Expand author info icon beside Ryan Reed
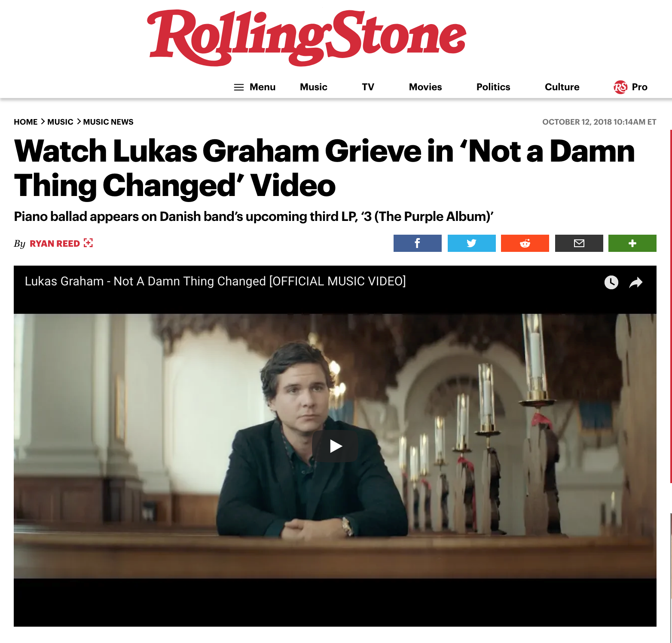Screen dimensions: 672x643 89,243
